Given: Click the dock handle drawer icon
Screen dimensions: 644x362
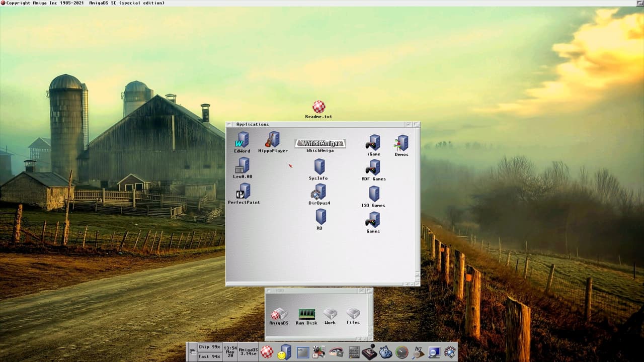Looking at the screenshot, I should coord(192,352).
